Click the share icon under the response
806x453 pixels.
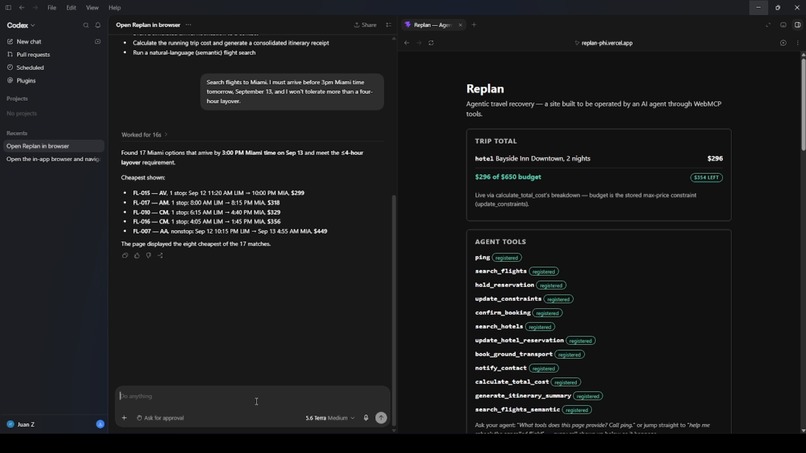pyautogui.click(x=160, y=255)
